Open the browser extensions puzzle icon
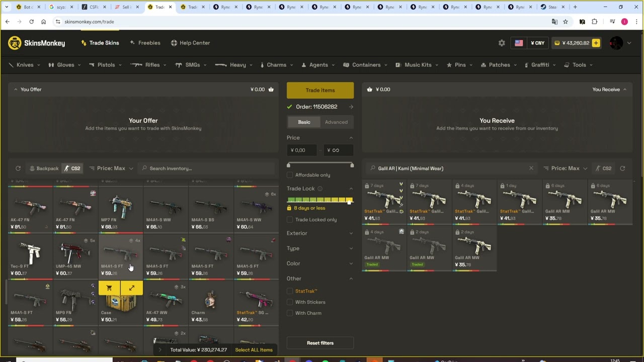Screen dimensions: 644x362 click(595, 22)
